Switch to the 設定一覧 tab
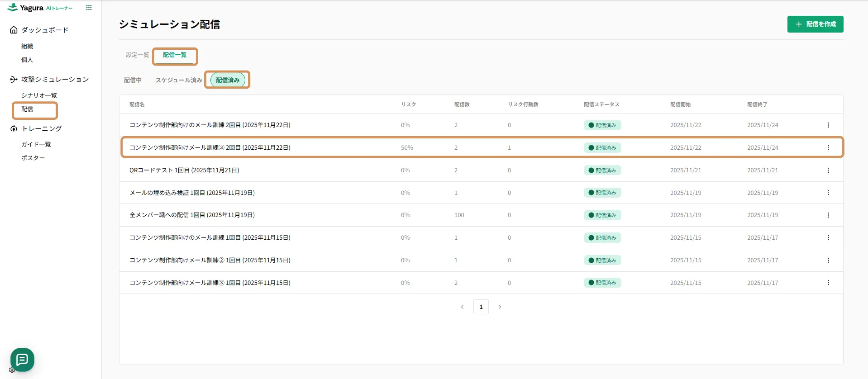Screen dimensions: 868x379 coord(137,55)
